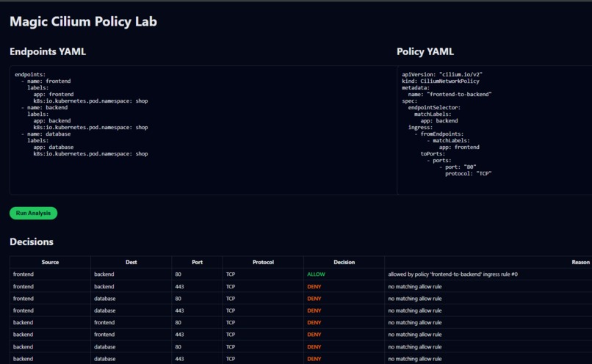This screenshot has width=592, height=364.
Task: Click DENY in the frontend-to-backend port 443 row
Action: tap(314, 287)
